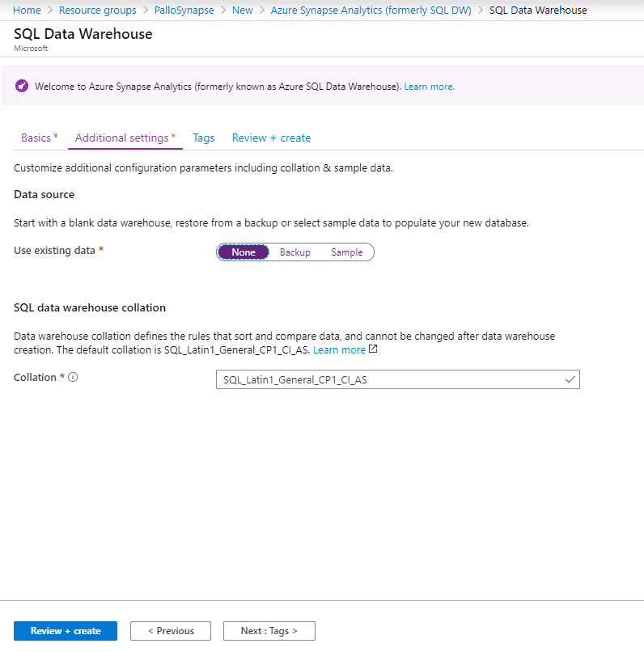Open PalloSynapse breadcrumb link
Screen dimensions: 644x652
click(184, 10)
